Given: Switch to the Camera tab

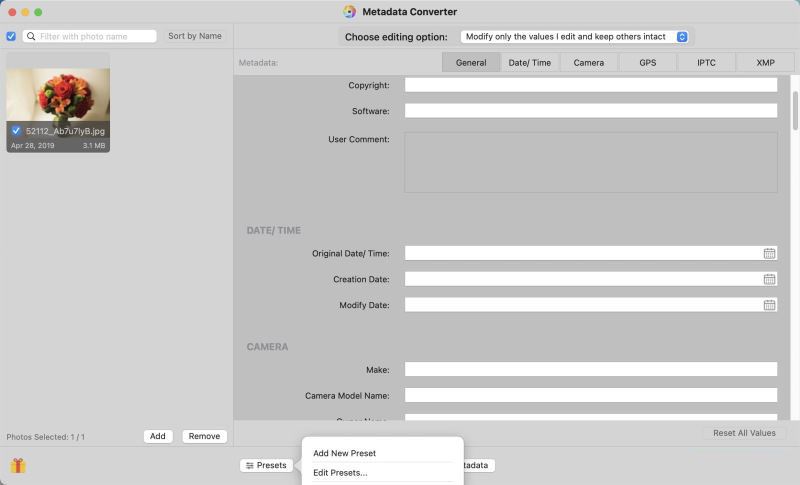Looking at the screenshot, I should click(589, 63).
